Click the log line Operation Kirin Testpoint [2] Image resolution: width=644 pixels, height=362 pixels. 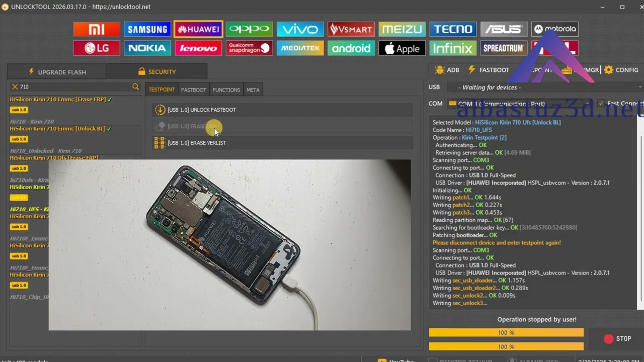(470, 137)
